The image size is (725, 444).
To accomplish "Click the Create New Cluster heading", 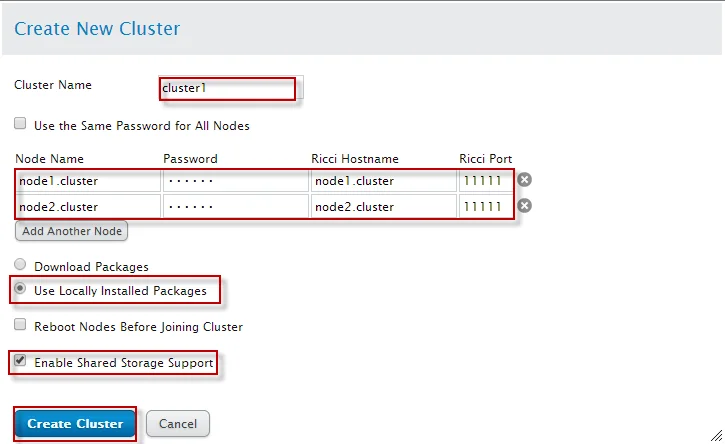I will point(97,28).
